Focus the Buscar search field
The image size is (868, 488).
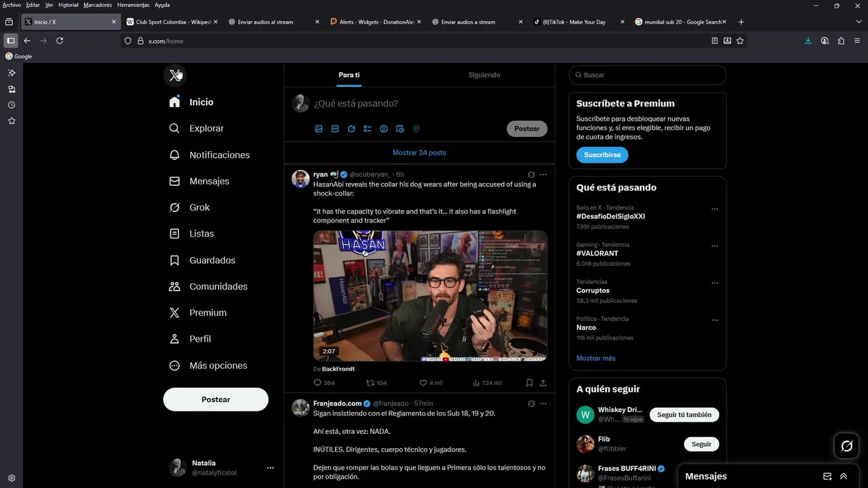point(648,75)
